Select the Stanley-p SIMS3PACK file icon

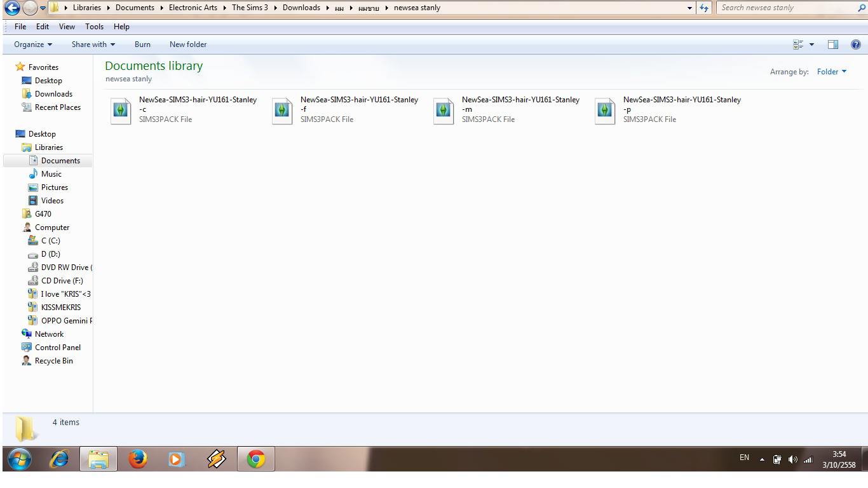(x=605, y=110)
